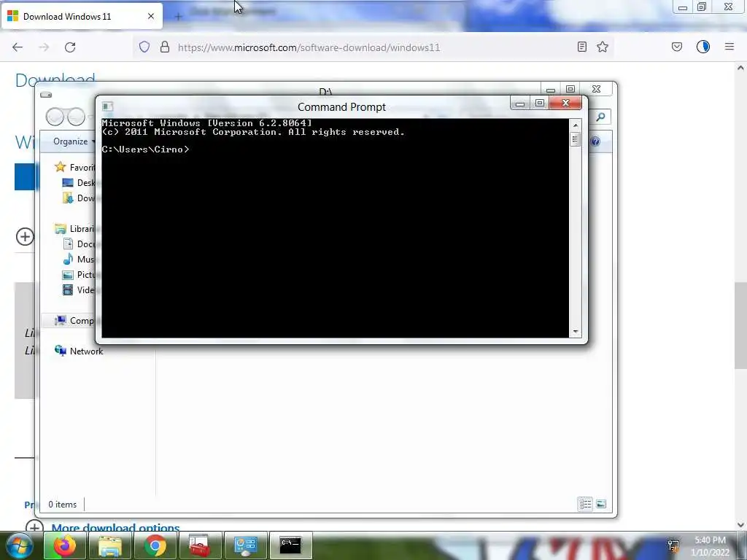
Task: Click inside the Command Prompt console
Action: point(335,228)
